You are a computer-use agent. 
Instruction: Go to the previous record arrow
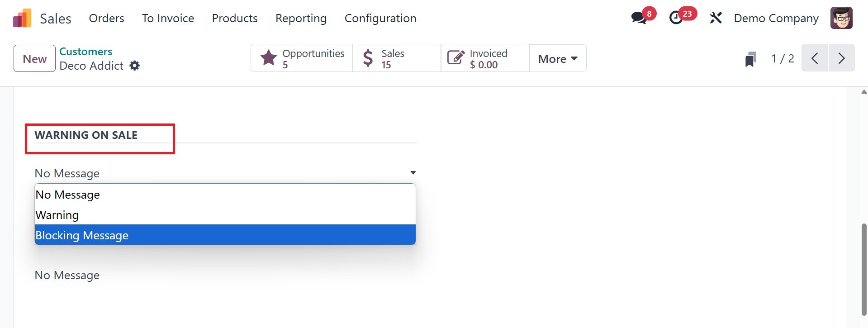tap(815, 58)
